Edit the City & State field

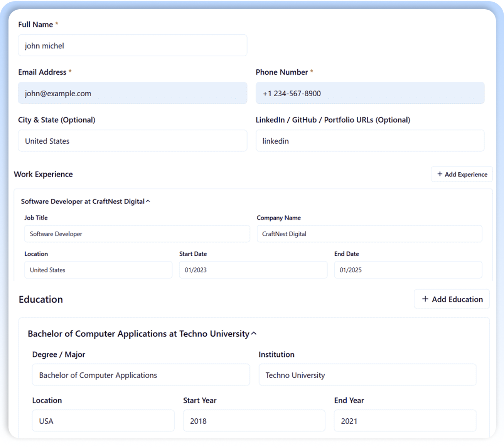click(x=132, y=141)
